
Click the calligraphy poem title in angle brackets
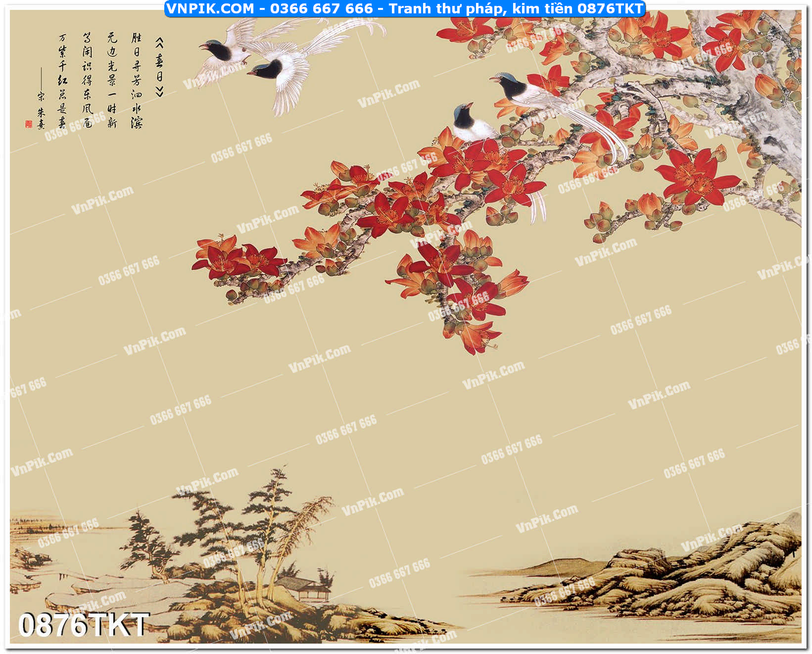[159, 67]
